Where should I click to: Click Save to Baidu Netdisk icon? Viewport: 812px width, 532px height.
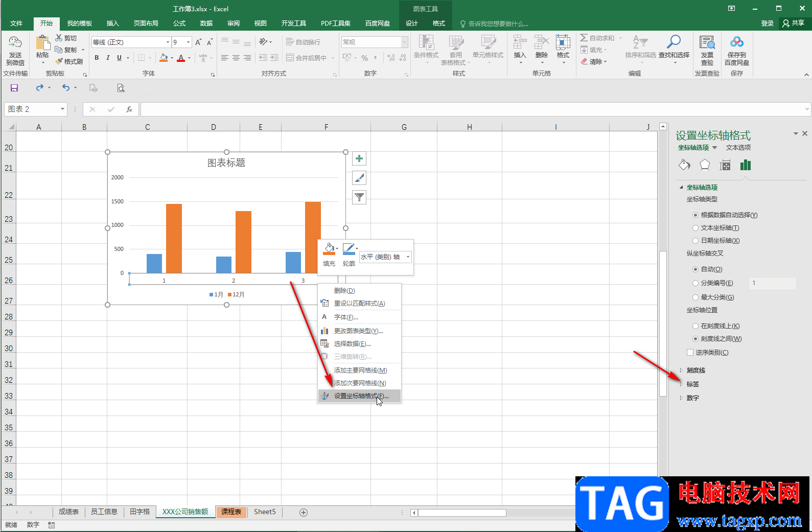[737, 42]
